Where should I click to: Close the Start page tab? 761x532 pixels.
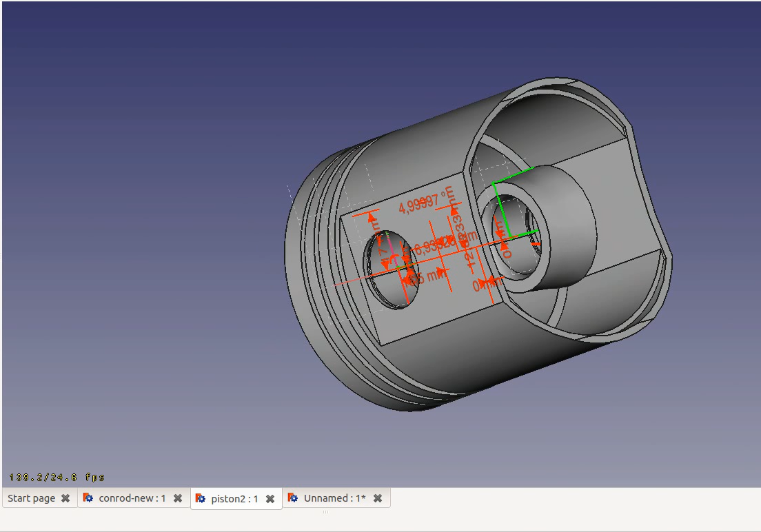(x=65, y=498)
